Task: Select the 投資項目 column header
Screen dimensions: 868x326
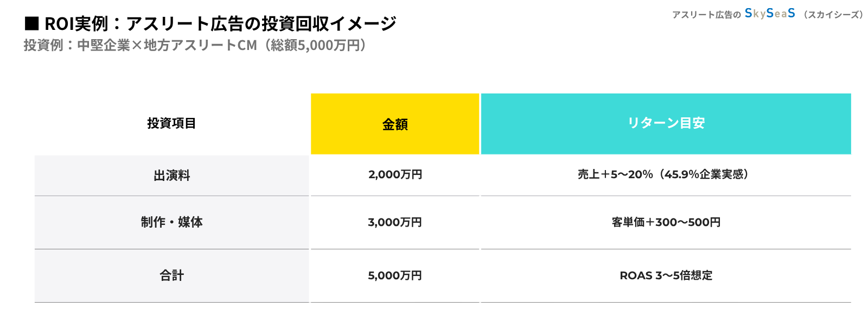Action: [x=171, y=123]
